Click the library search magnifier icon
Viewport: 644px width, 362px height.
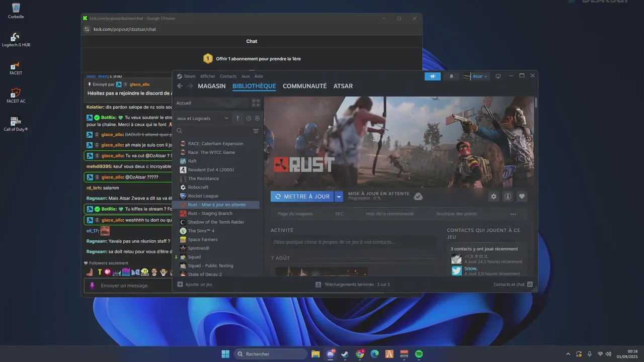(x=180, y=131)
